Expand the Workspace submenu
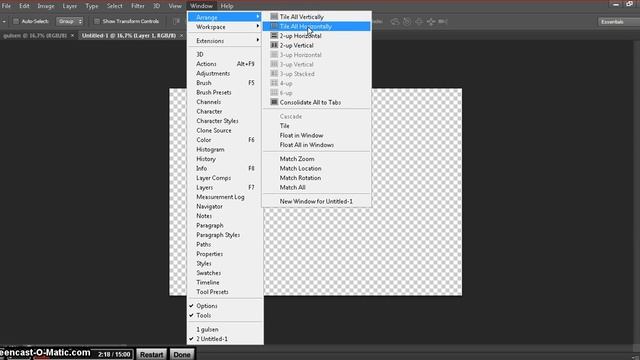Viewport: 640px width, 360px height. (225, 27)
